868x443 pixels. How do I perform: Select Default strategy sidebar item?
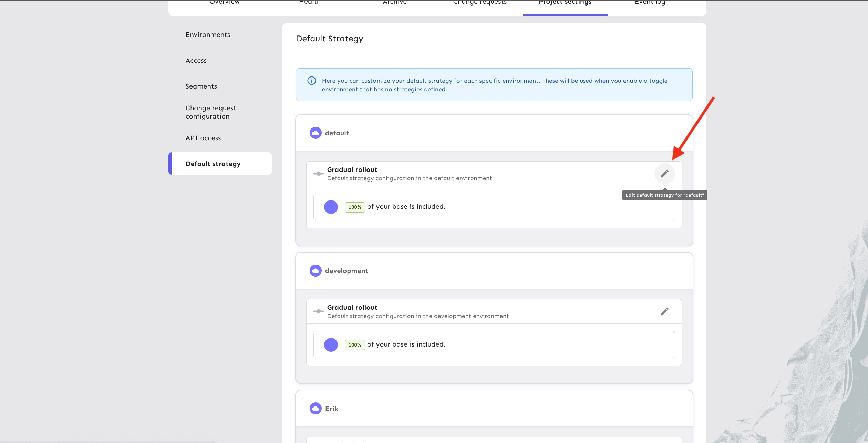pos(213,164)
